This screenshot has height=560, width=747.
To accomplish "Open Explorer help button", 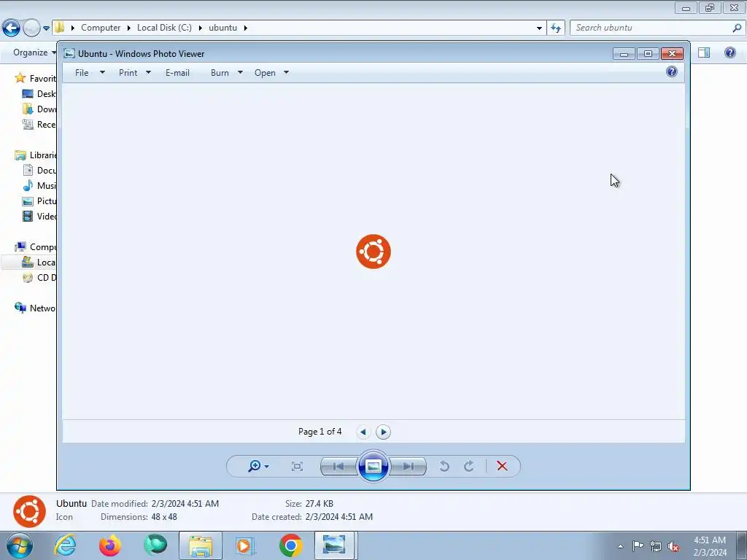I will (729, 52).
